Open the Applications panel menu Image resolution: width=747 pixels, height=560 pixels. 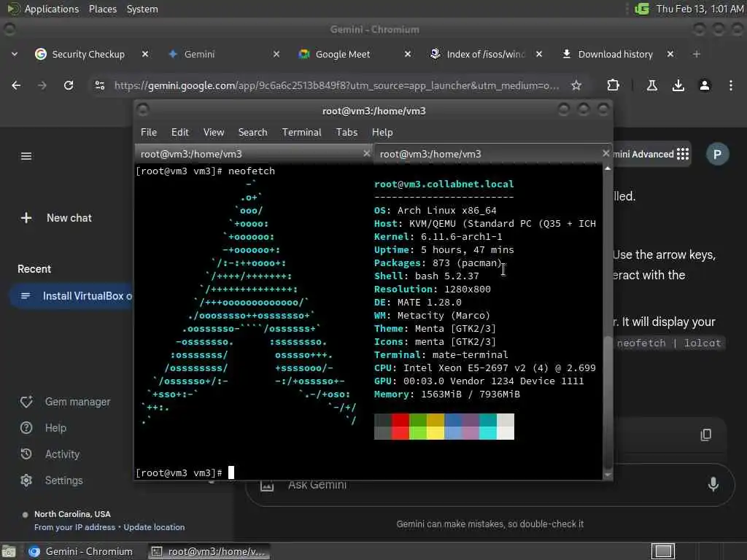point(43,9)
